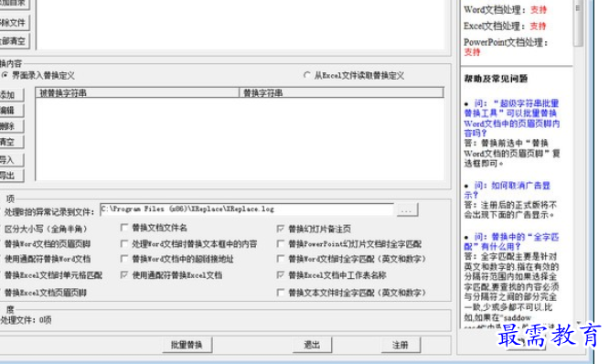This screenshot has height=364, width=609.
Task: Enable 替换PowerPoint幻灯片文档时全字匹配 checkbox
Action: point(281,244)
